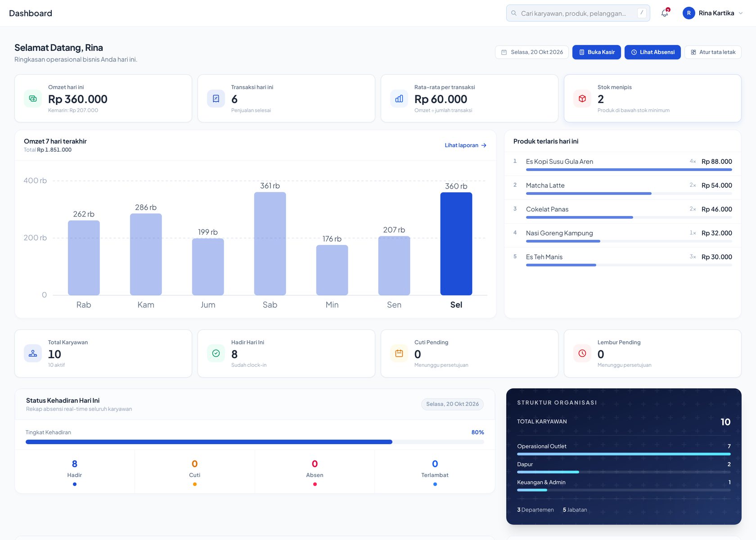The height and width of the screenshot is (540, 756).
Task: Click the slash shortcut key badge in search
Action: tap(642, 13)
